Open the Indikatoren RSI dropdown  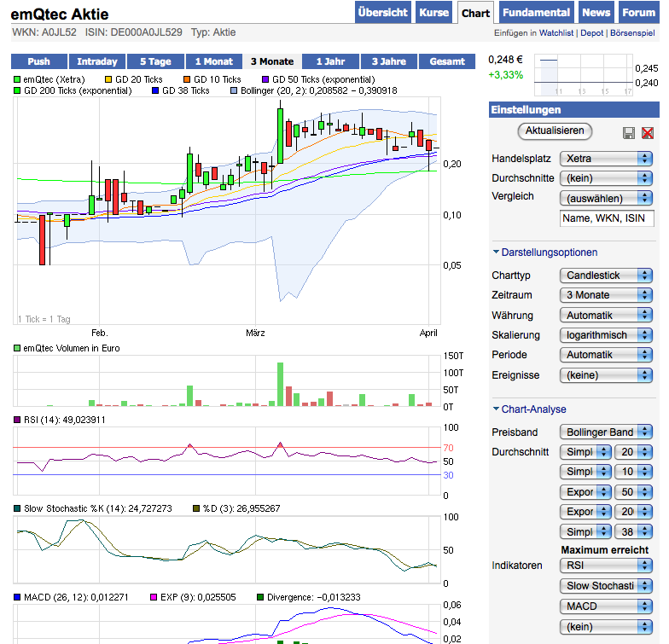[x=606, y=566]
